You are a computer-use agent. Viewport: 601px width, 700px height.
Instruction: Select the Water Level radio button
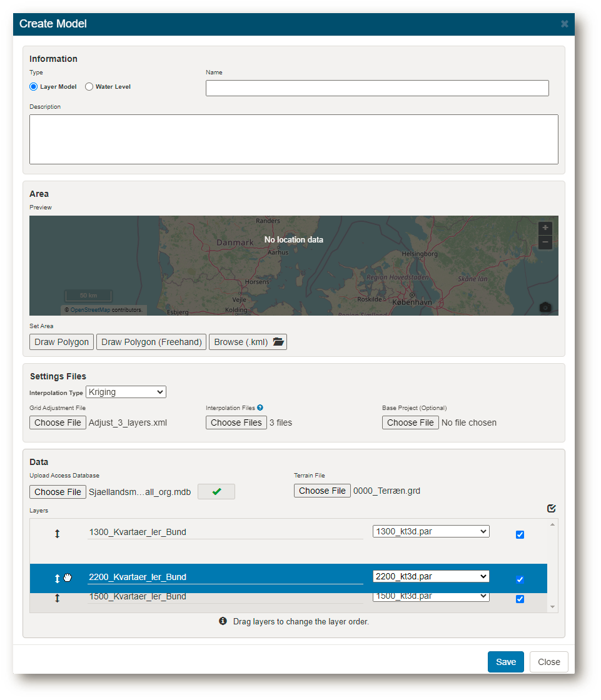click(x=89, y=87)
